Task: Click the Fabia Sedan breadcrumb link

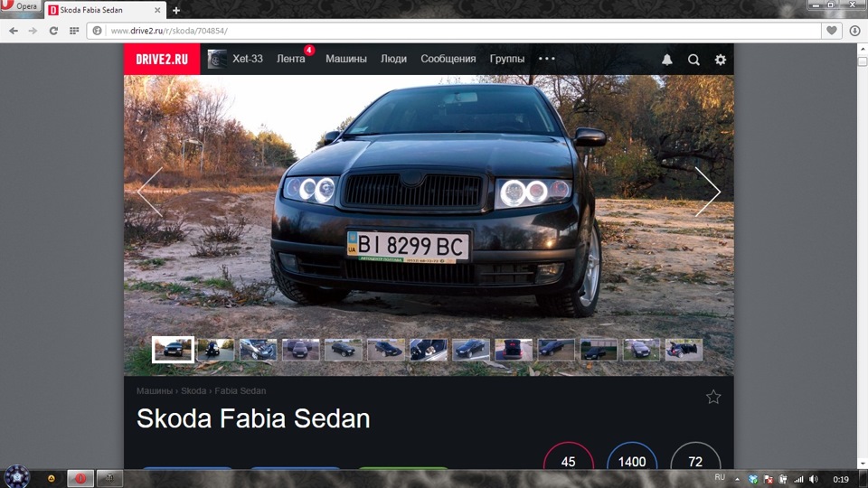Action: pyautogui.click(x=241, y=390)
